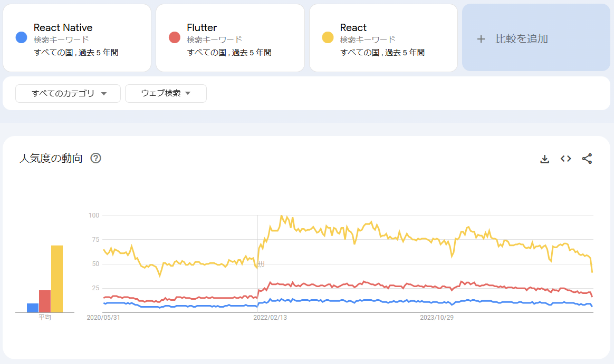
Task: Click the plus icon in 比較を追加
Action: click(x=481, y=39)
